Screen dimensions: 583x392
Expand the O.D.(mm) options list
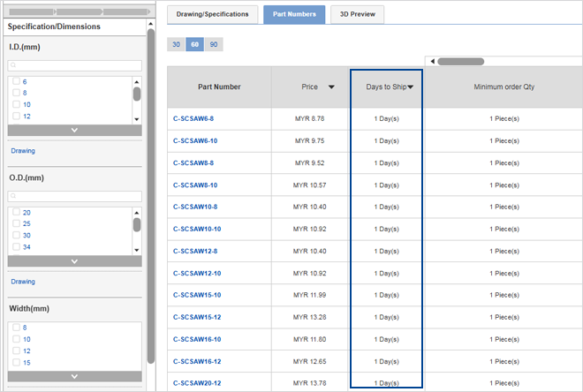[74, 260]
